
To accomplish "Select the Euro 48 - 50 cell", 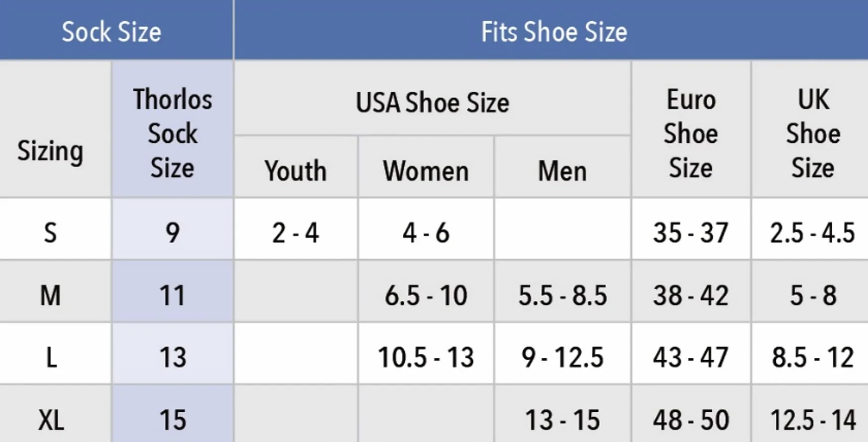I will tap(691, 414).
